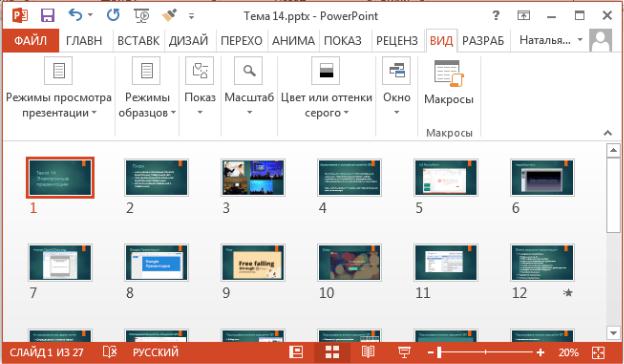The height and width of the screenshot is (364, 624).
Task: Switch to the ГЛАВН tab
Action: tap(84, 41)
